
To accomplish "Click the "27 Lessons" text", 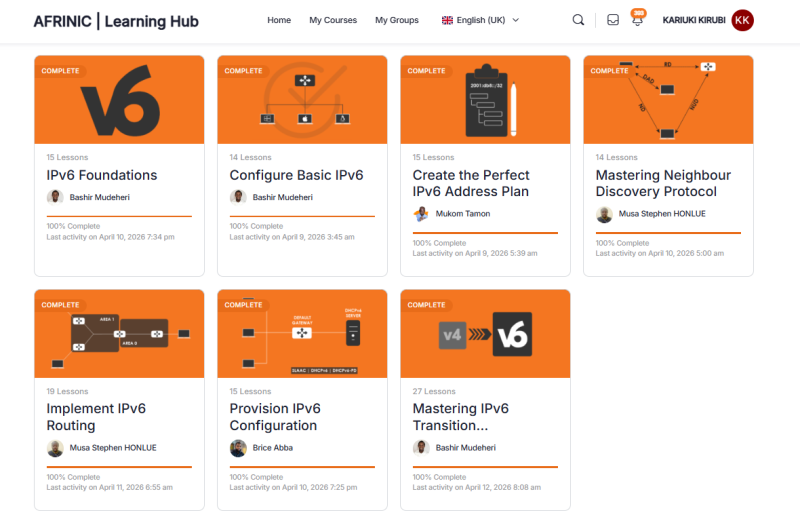I will tap(434, 391).
